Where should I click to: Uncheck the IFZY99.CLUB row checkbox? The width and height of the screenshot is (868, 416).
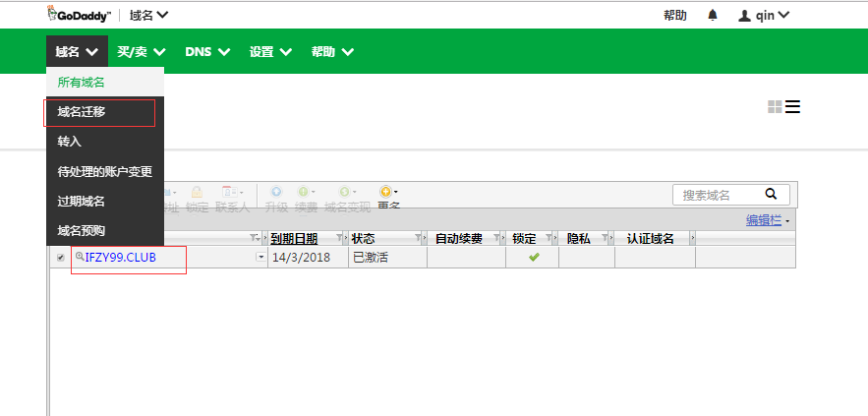coord(61,258)
